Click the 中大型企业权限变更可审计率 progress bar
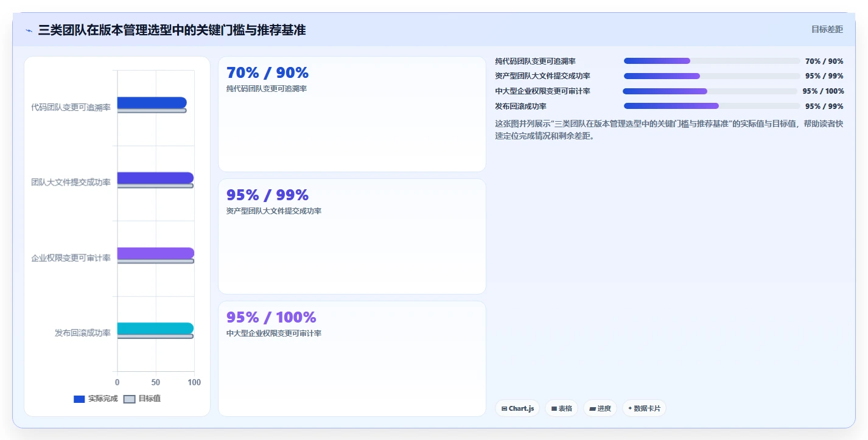The image size is (868, 440). click(x=710, y=91)
